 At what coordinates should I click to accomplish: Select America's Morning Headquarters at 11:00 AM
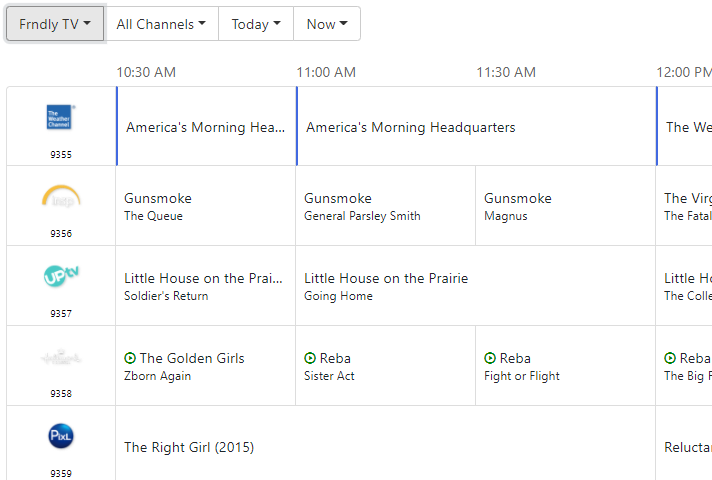[x=476, y=126]
